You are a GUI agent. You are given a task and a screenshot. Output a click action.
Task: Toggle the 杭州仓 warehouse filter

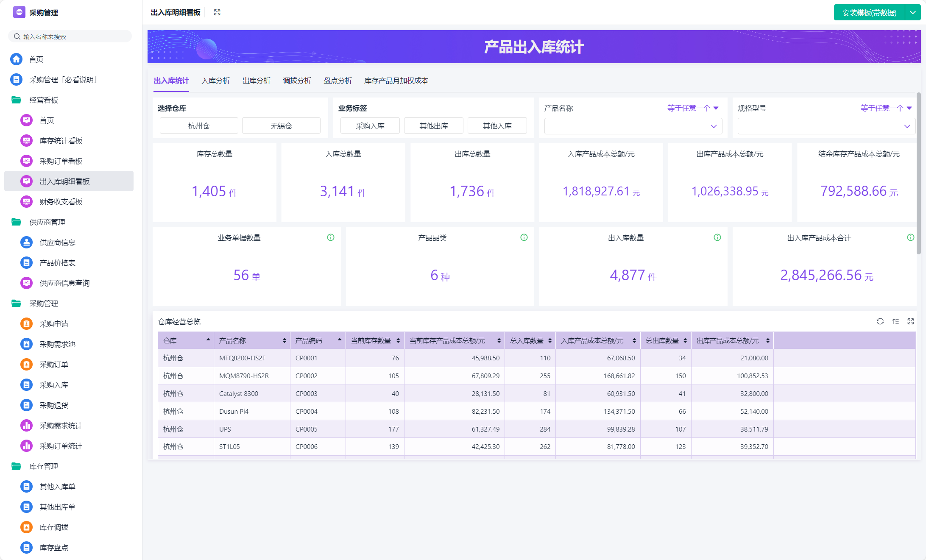click(x=199, y=126)
